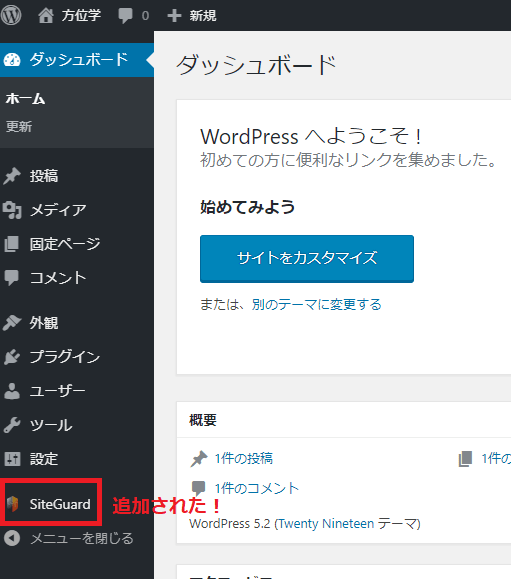Click the comment count 0 in admin bar
The height and width of the screenshot is (579, 511).
145,16
